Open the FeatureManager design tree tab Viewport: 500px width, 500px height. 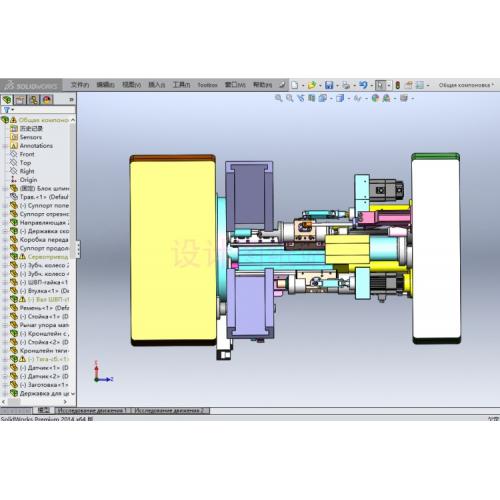pos(7,100)
